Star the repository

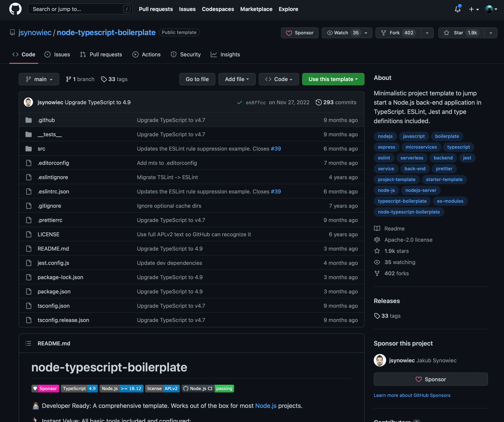(461, 33)
